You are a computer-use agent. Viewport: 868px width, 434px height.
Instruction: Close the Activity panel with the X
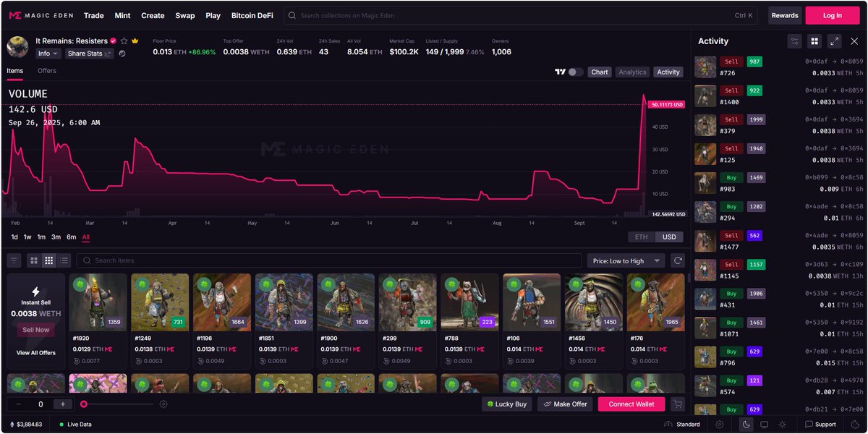coord(854,41)
